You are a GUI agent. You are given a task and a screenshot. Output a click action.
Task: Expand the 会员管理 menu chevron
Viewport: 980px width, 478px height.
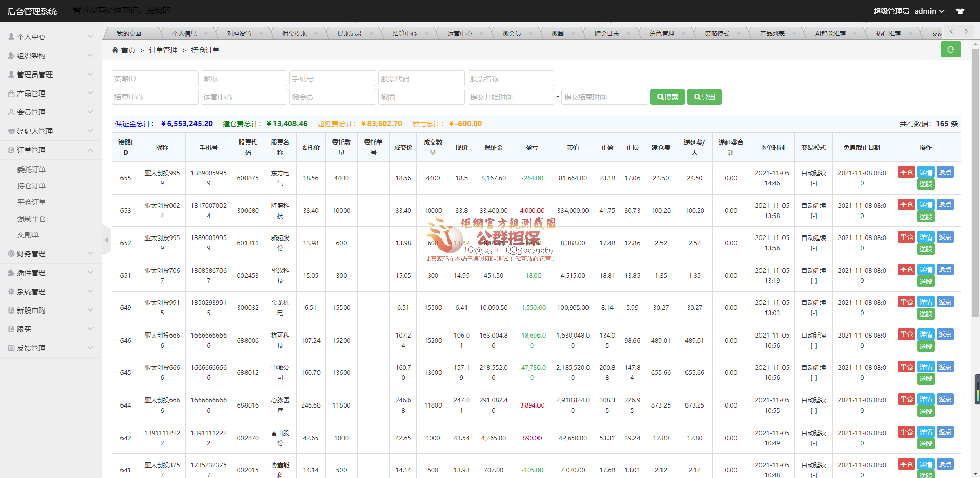pyautogui.click(x=90, y=112)
